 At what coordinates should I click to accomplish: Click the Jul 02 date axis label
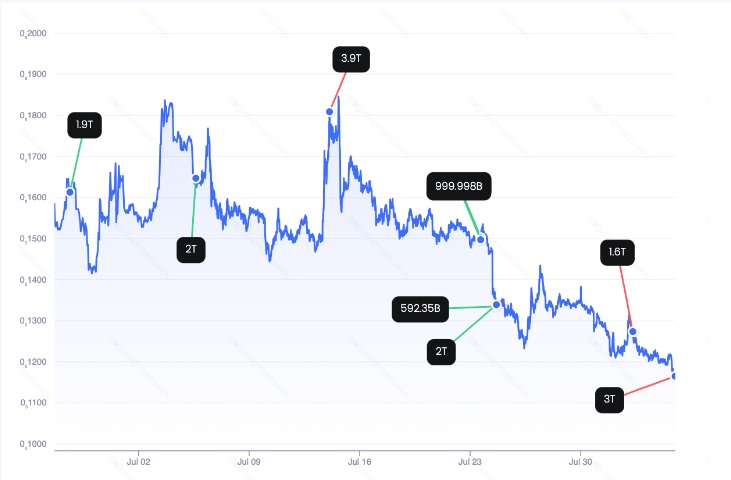[139, 462]
